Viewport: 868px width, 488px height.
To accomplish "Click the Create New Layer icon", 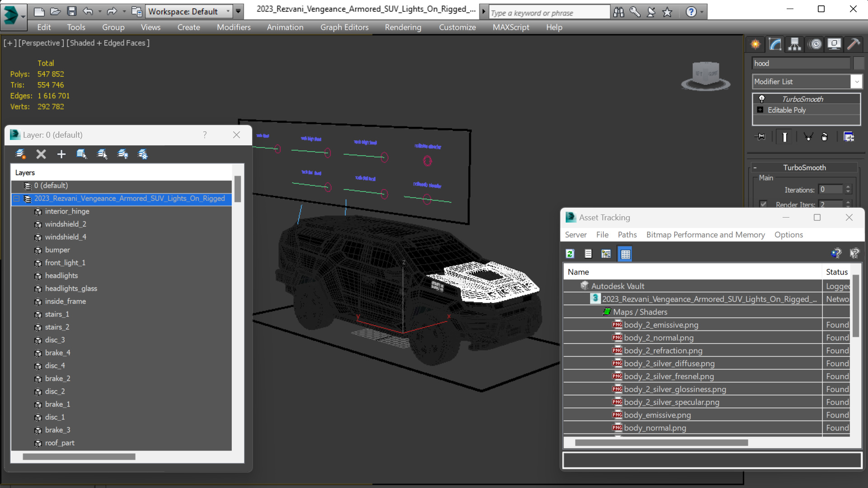I will [20, 154].
